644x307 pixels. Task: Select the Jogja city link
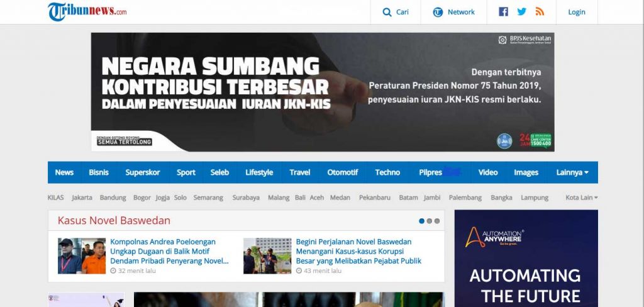(163, 198)
